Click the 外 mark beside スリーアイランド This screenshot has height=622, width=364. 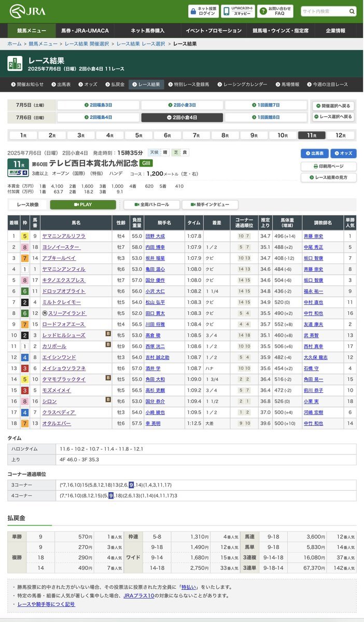[x=45, y=313]
